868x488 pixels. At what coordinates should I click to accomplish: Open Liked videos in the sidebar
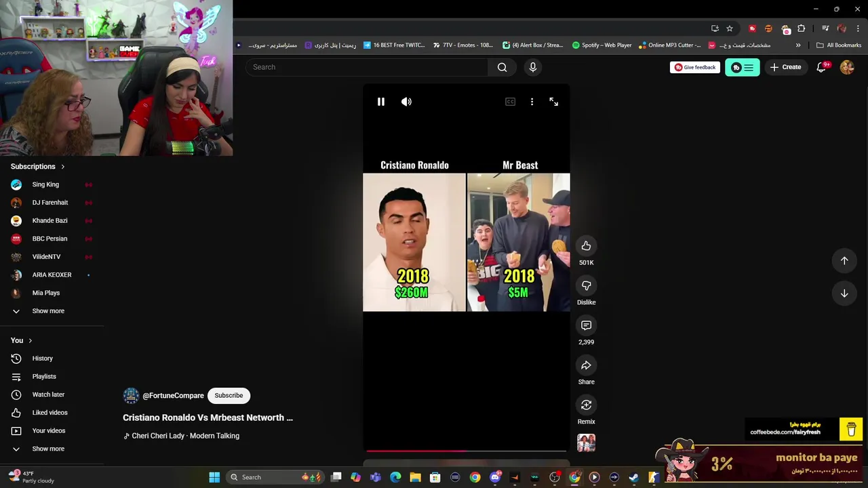coord(52,413)
